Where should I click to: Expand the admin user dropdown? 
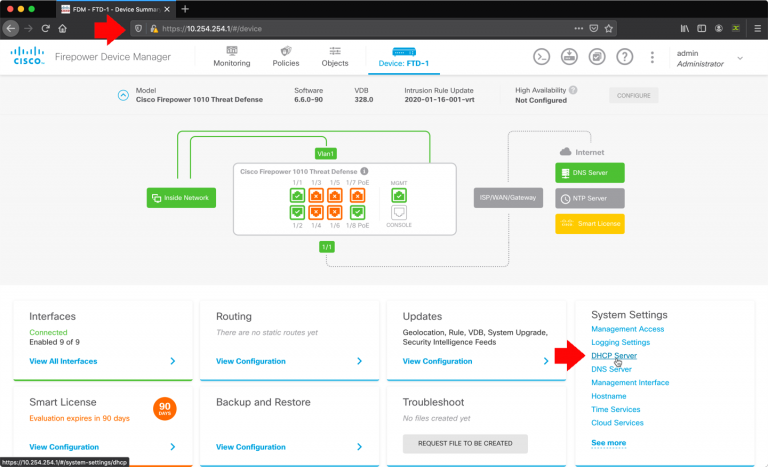tap(740, 58)
